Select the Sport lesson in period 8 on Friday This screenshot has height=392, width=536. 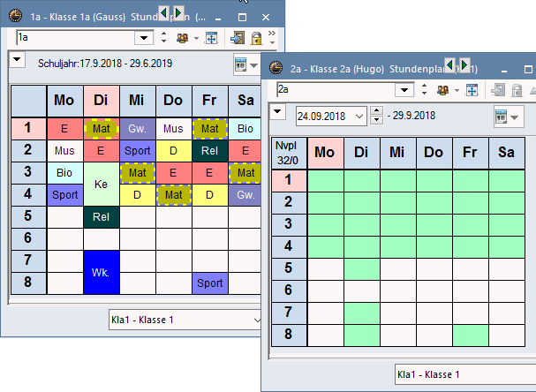[210, 283]
